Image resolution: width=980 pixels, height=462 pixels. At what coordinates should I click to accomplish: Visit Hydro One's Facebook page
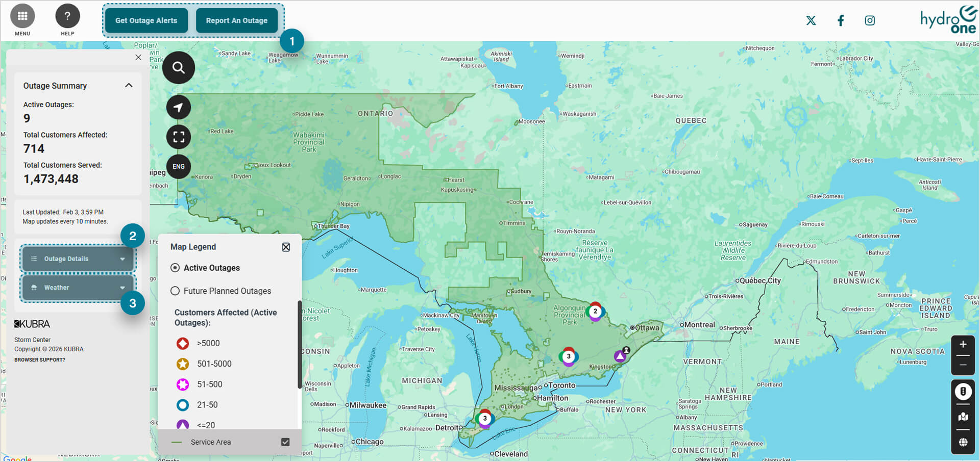(x=840, y=20)
